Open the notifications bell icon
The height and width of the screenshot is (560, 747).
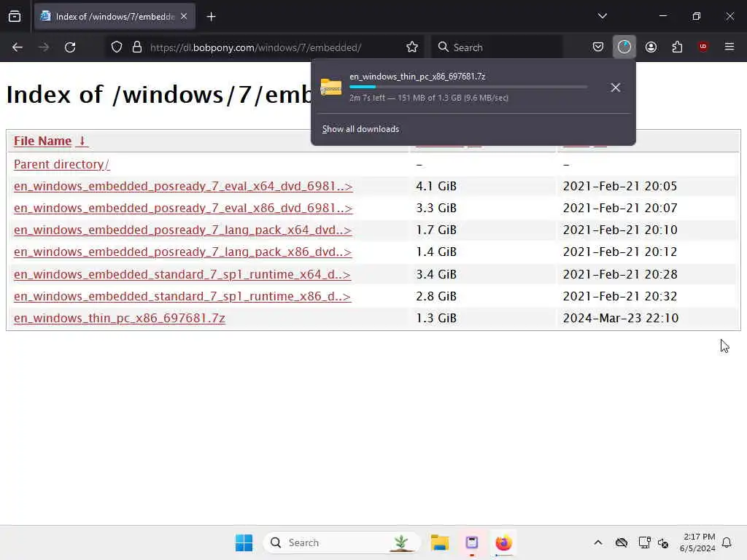(x=727, y=542)
